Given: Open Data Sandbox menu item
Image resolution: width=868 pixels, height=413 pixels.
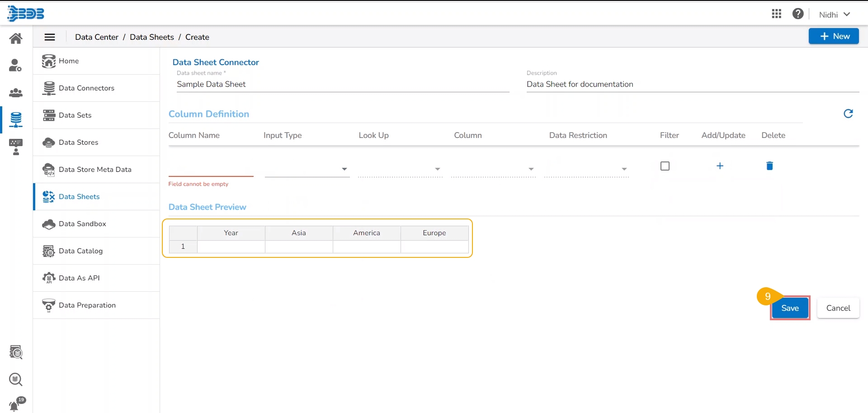Looking at the screenshot, I should 82,224.
